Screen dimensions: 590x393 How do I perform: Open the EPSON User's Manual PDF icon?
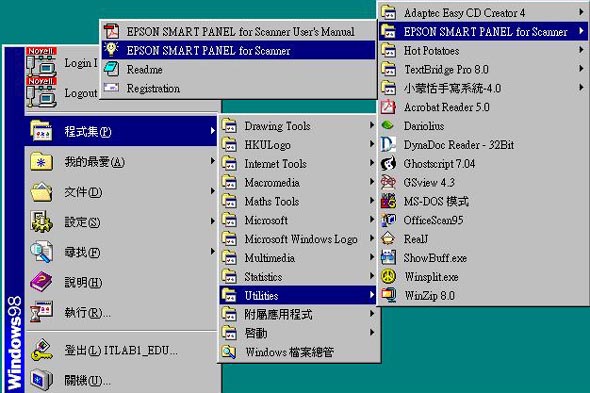111,31
